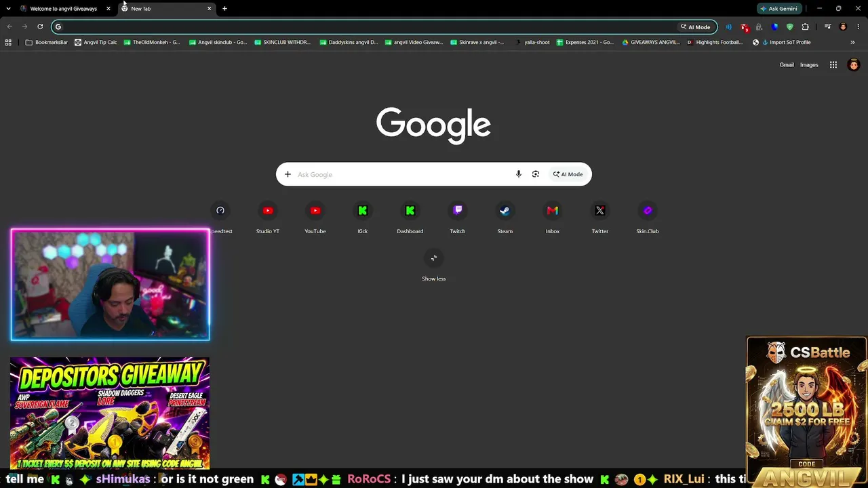Click the streamer webcam overlay
Image resolution: width=868 pixels, height=488 pixels.
tap(111, 285)
